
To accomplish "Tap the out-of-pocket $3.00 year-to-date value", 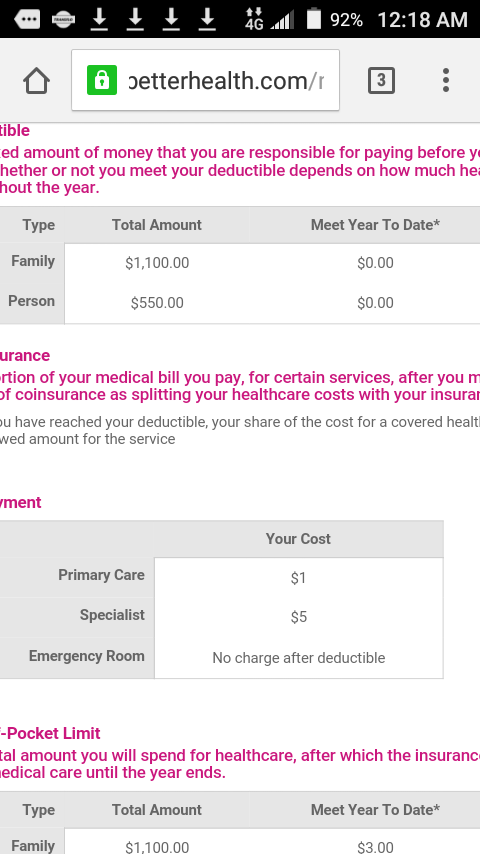I will coord(375,847).
